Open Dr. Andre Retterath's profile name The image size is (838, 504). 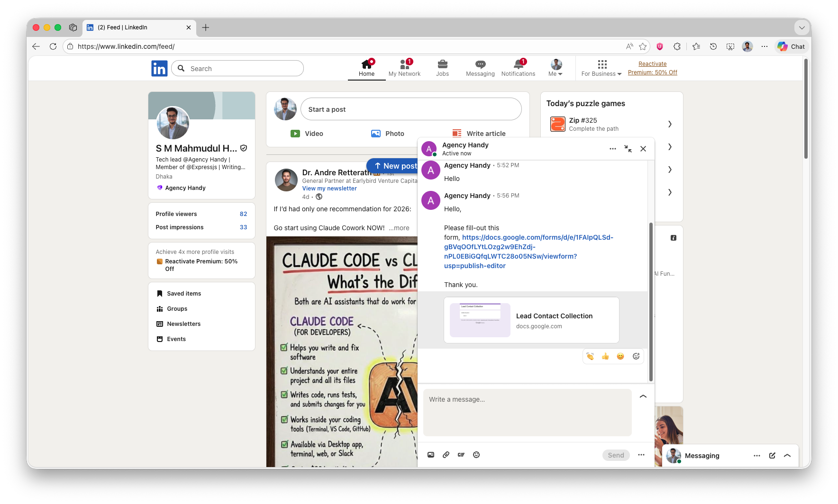(337, 172)
